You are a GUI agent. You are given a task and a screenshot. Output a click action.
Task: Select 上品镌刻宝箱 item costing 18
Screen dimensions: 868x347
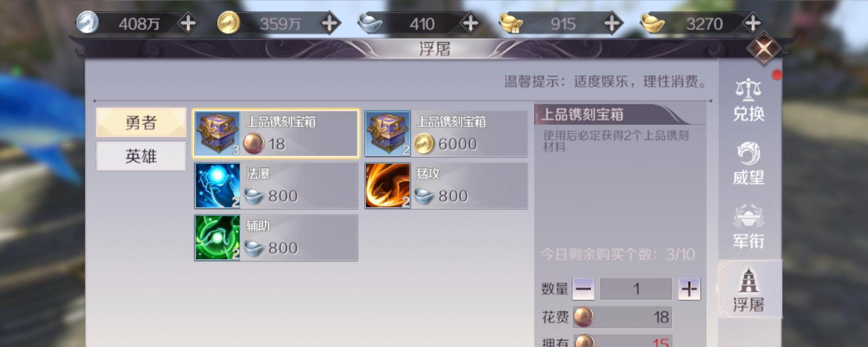[276, 133]
